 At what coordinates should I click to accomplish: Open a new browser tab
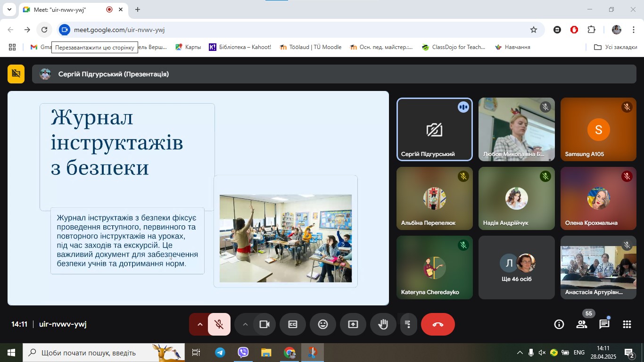(138, 9)
